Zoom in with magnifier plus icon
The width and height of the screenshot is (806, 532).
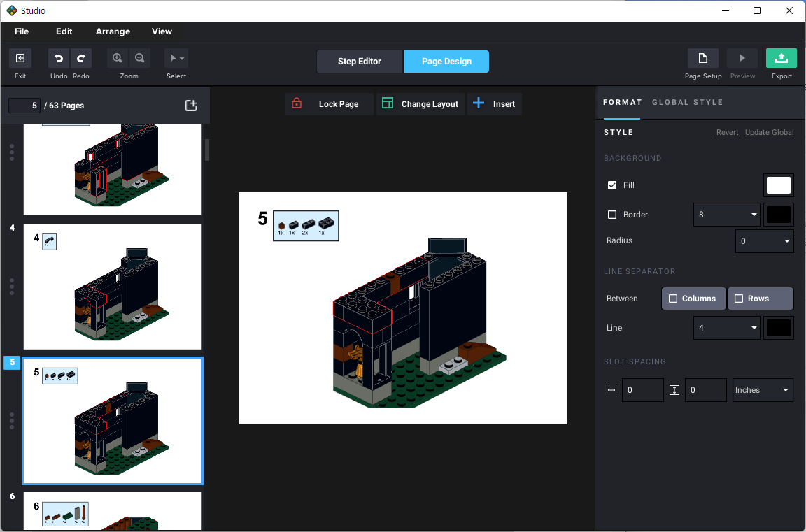tap(118, 58)
